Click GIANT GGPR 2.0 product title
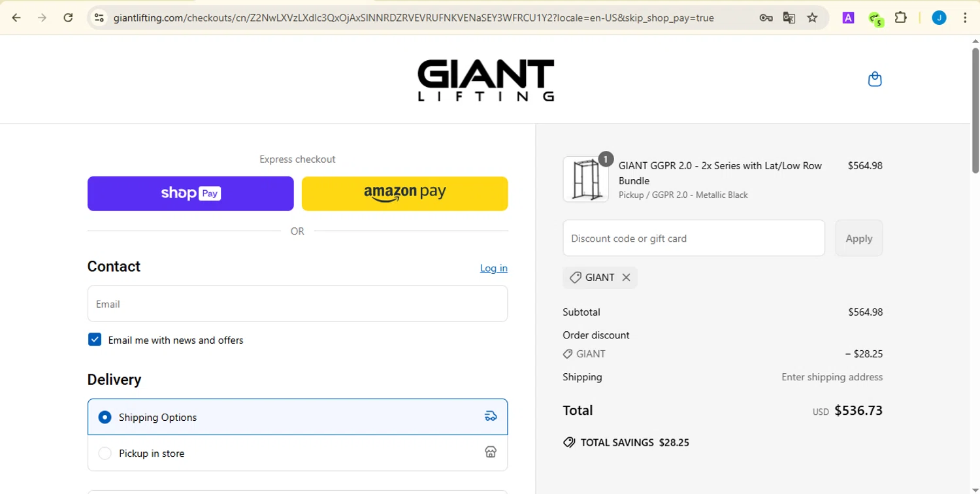The width and height of the screenshot is (980, 494). 720,173
